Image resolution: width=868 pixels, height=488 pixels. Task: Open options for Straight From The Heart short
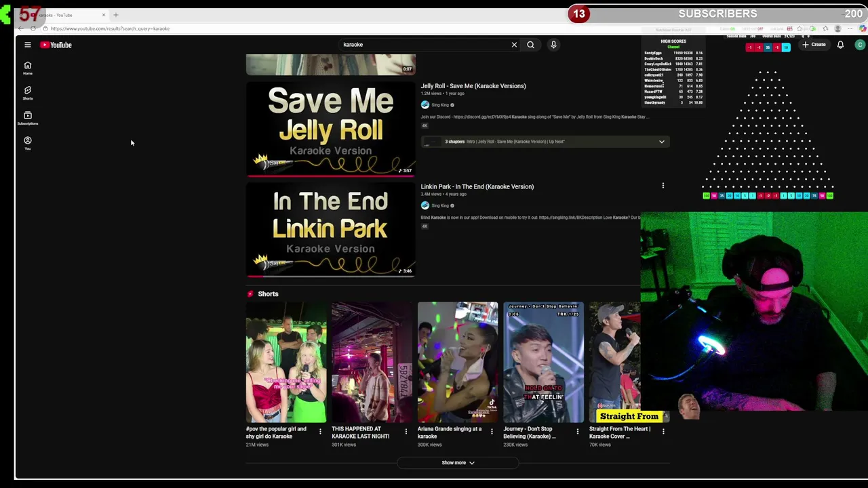click(663, 432)
